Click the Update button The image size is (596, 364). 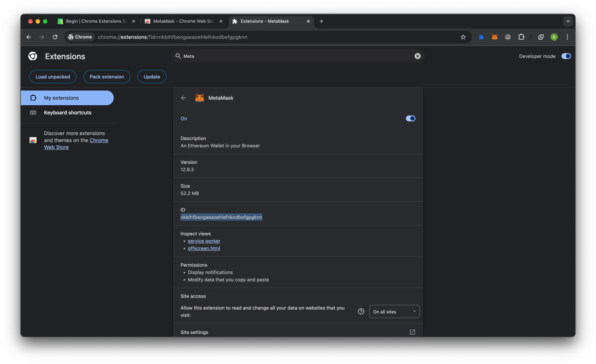coord(152,77)
